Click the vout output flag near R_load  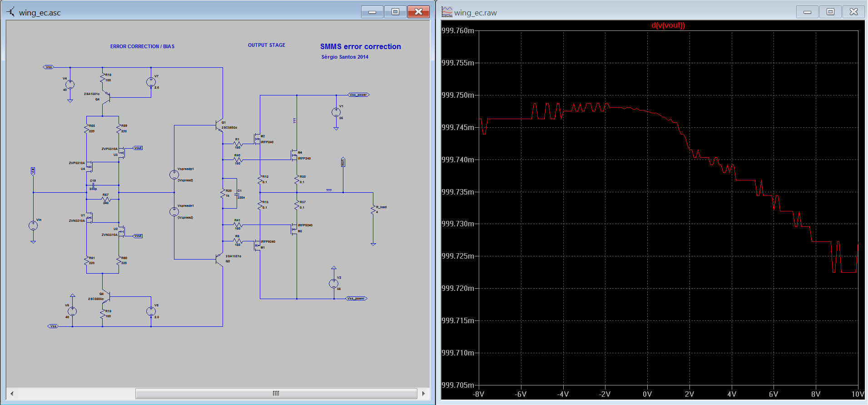343,162
